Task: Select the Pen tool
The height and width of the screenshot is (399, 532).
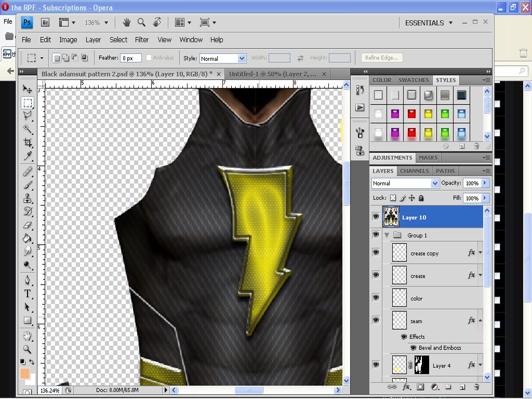Action: pyautogui.click(x=27, y=280)
